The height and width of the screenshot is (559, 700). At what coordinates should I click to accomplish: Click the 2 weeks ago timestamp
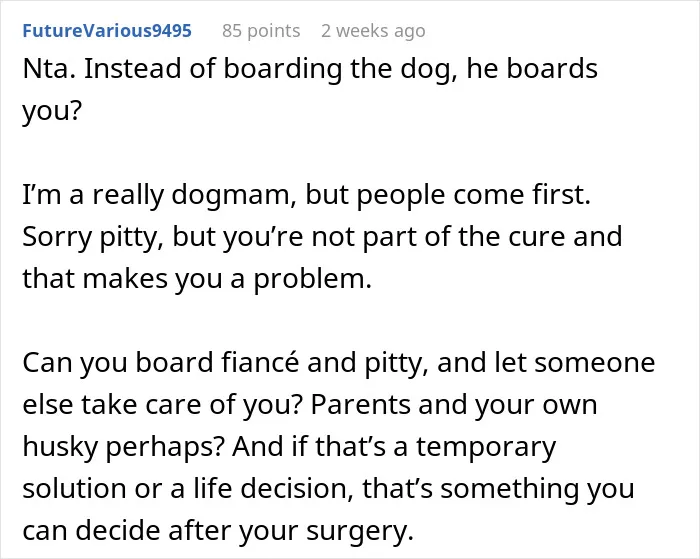(x=373, y=31)
